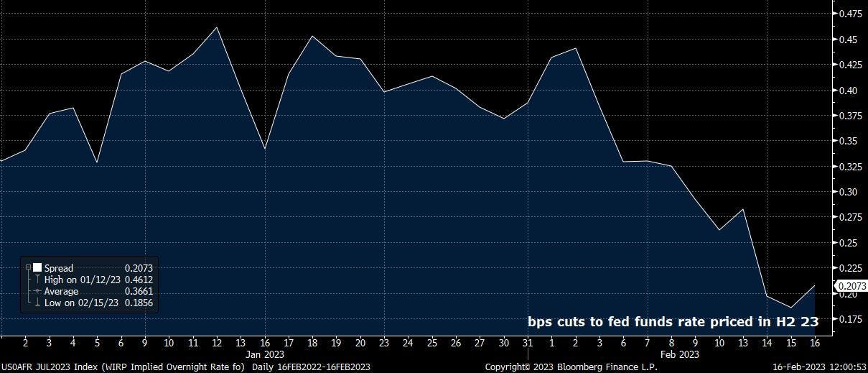Click 'US0AFR JUL2023 Index' ticker text
Screen dimensions: 868x373
[x=50, y=367]
